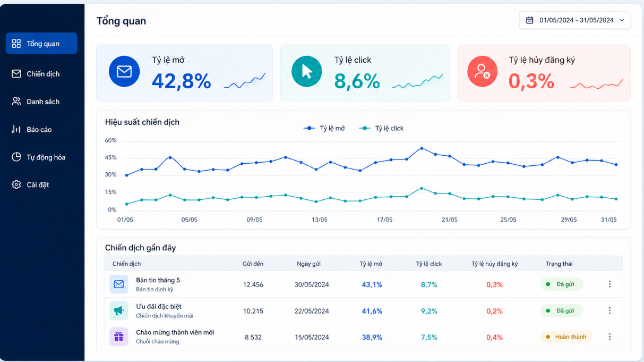Sort by Tỷ lệ hủy đăng ký column header
The width and height of the screenshot is (644, 362).
(494, 264)
